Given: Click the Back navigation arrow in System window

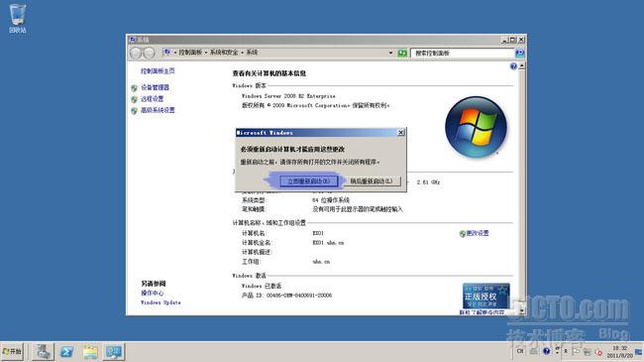Looking at the screenshot, I should click(136, 53).
